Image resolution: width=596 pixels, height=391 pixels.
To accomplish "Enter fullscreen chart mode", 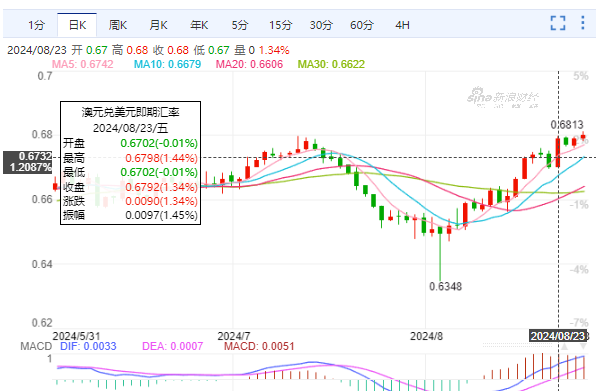I will tap(558, 23).
